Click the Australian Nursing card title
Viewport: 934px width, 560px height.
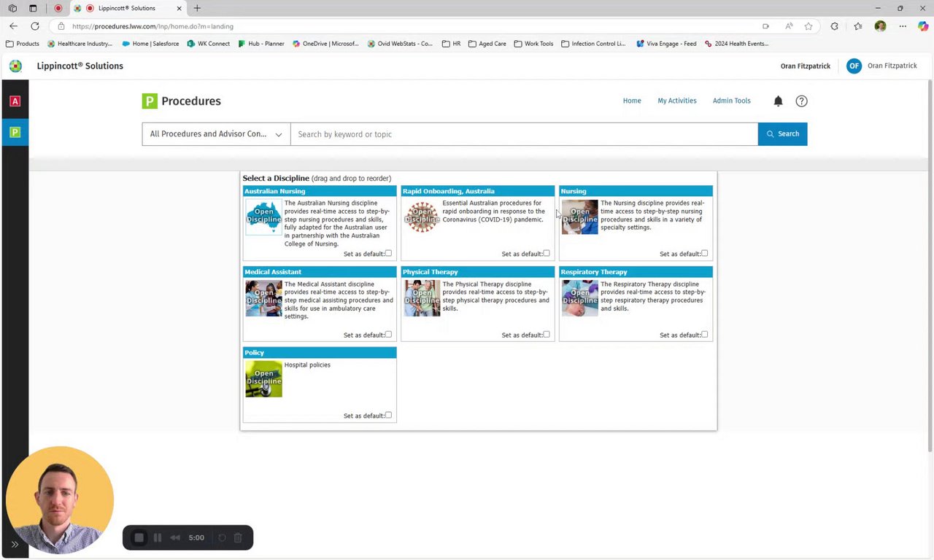(x=275, y=191)
